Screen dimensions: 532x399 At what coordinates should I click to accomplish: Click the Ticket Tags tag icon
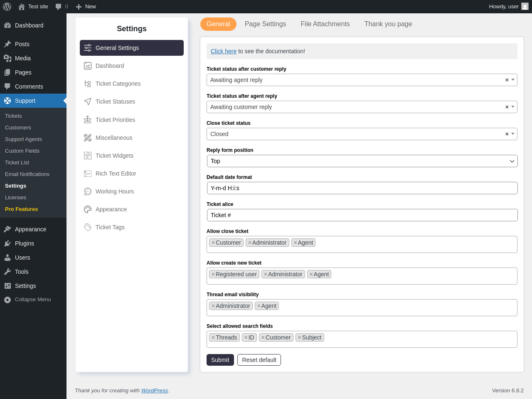click(x=88, y=227)
